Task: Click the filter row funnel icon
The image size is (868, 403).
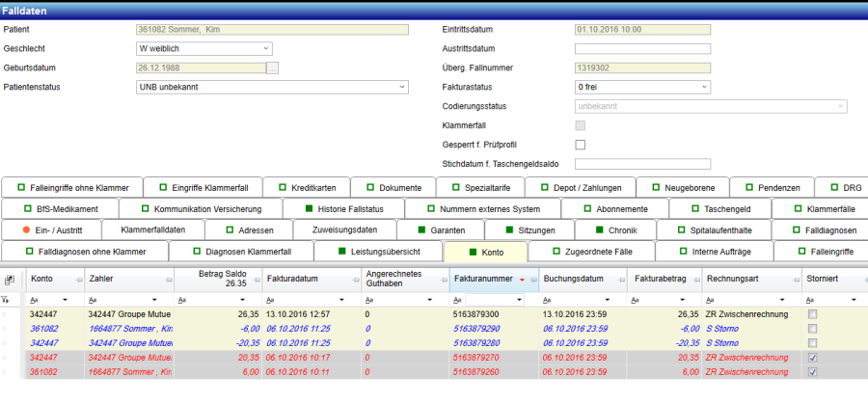Action: point(10,300)
